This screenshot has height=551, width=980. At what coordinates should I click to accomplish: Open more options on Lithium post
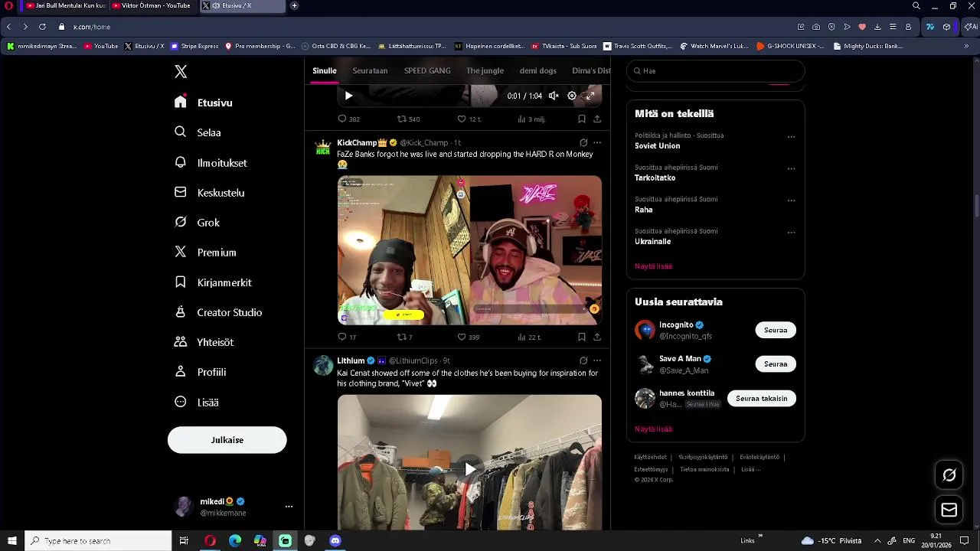pyautogui.click(x=597, y=360)
